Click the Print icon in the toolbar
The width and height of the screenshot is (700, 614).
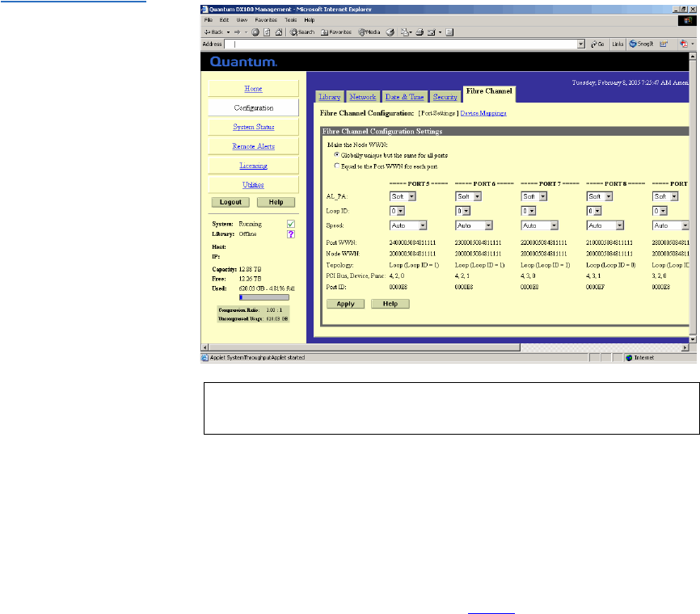click(x=420, y=32)
